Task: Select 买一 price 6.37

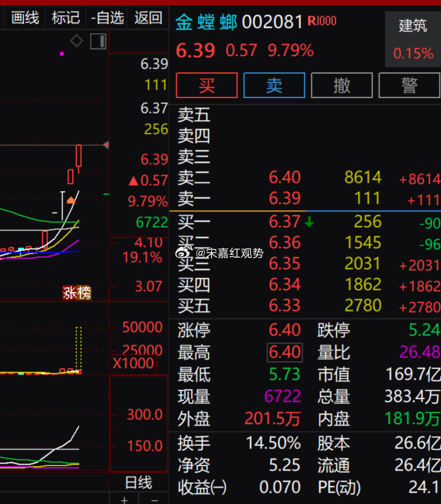Action: click(285, 222)
